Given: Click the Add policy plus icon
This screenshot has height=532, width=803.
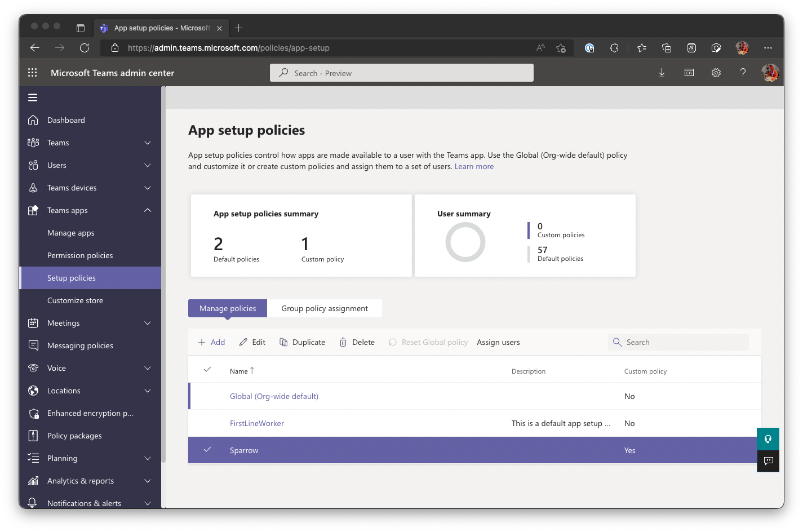Looking at the screenshot, I should pos(202,342).
